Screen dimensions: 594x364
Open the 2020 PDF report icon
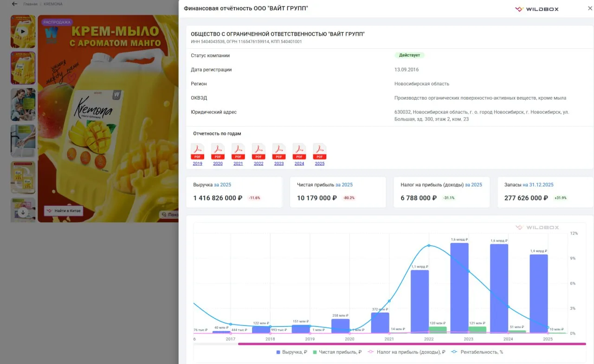point(218,151)
